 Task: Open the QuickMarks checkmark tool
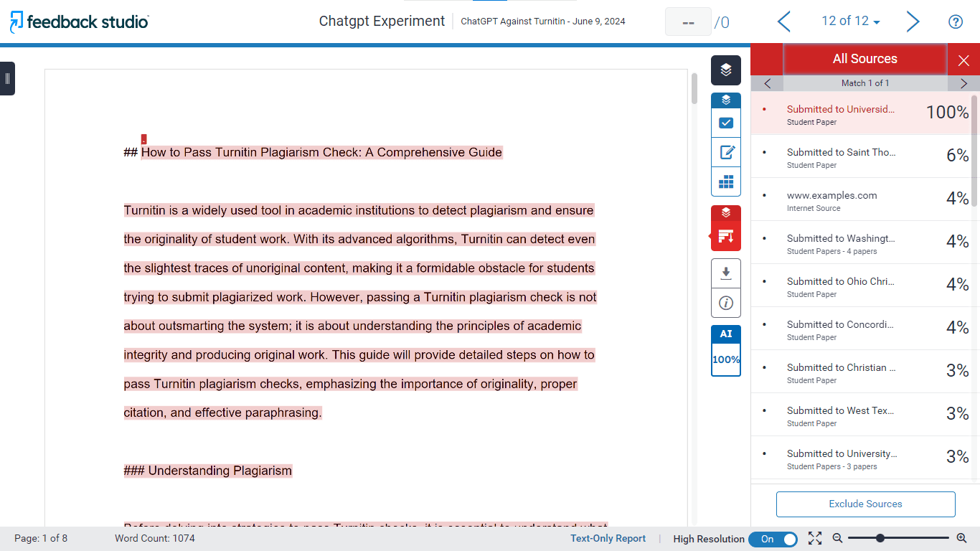pyautogui.click(x=725, y=123)
